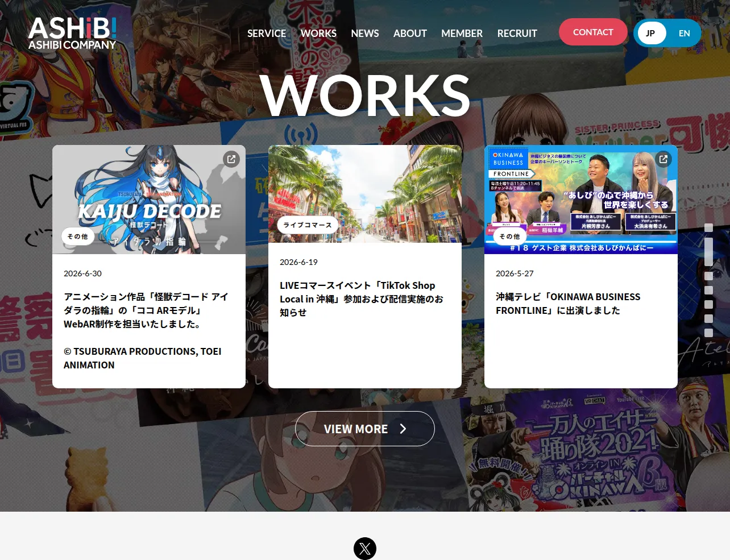This screenshot has width=730, height=560.
Task: Navigate to the RECRUIT page
Action: (517, 34)
